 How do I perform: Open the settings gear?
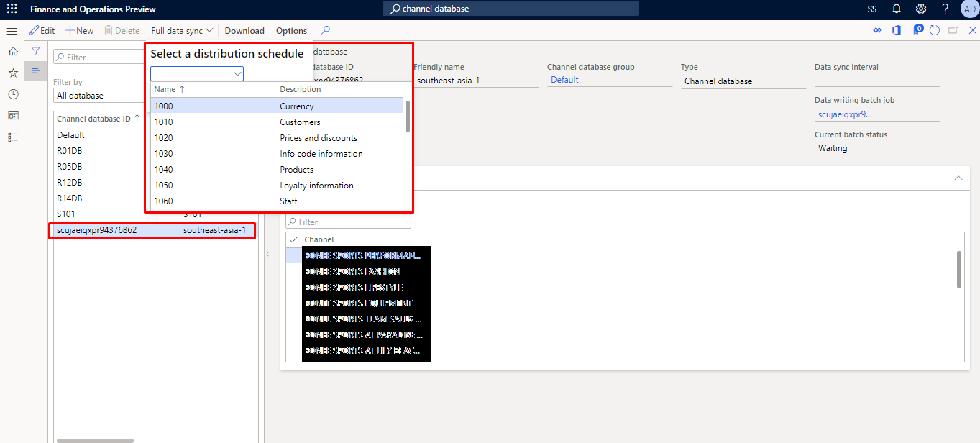point(921,9)
